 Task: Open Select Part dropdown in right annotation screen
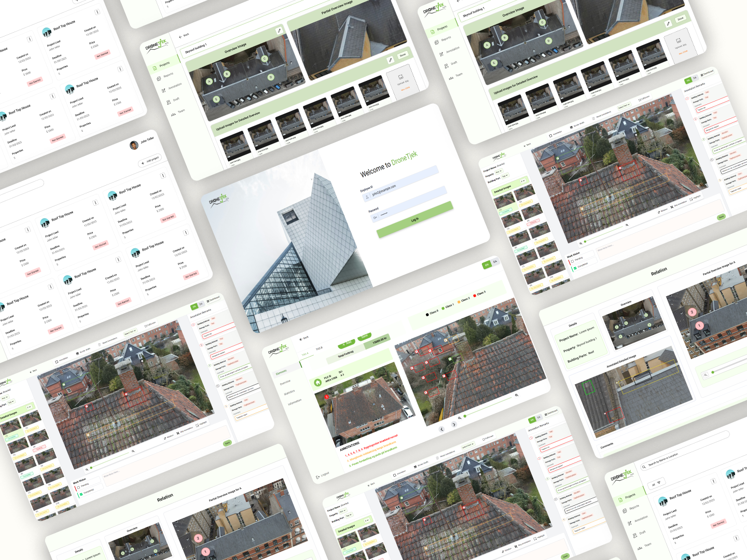point(624,106)
